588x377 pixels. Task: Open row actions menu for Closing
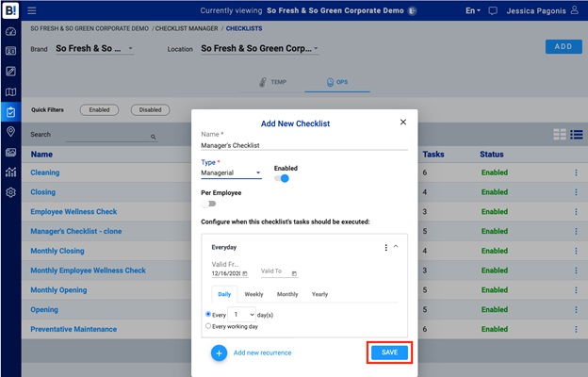[x=576, y=192]
